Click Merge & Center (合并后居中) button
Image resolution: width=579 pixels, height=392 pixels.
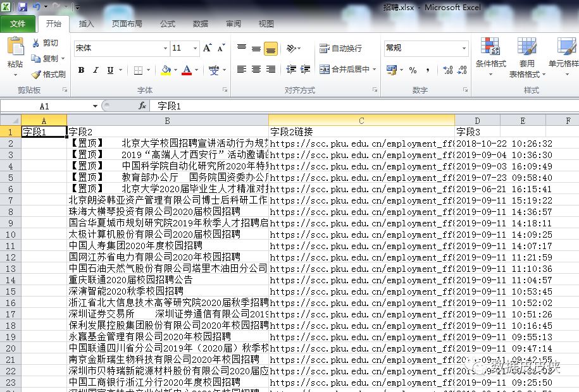point(344,70)
